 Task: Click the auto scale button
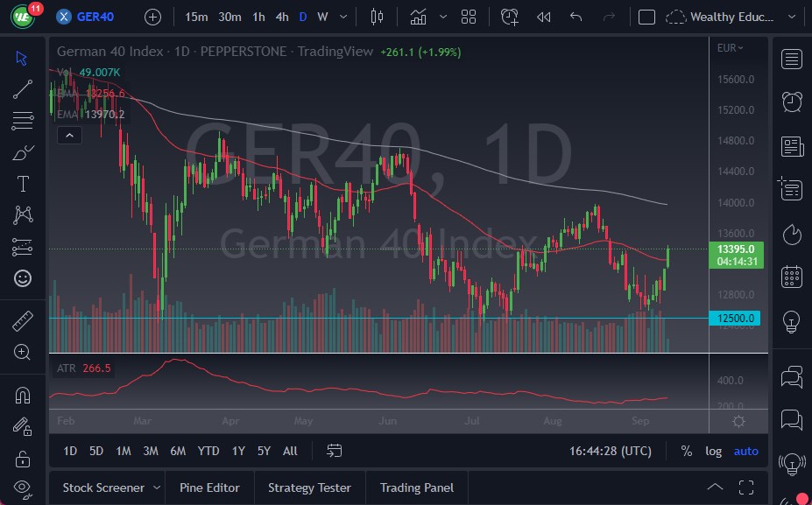pos(745,451)
